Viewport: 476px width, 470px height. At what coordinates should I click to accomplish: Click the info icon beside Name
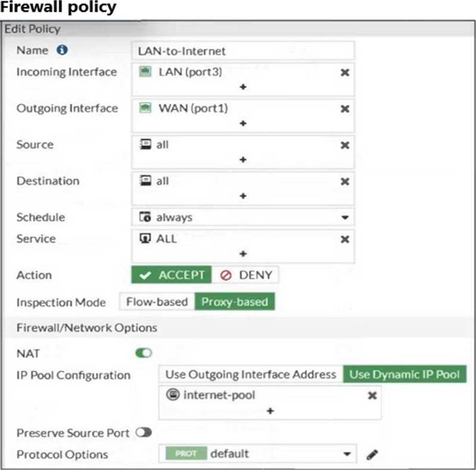(61, 50)
